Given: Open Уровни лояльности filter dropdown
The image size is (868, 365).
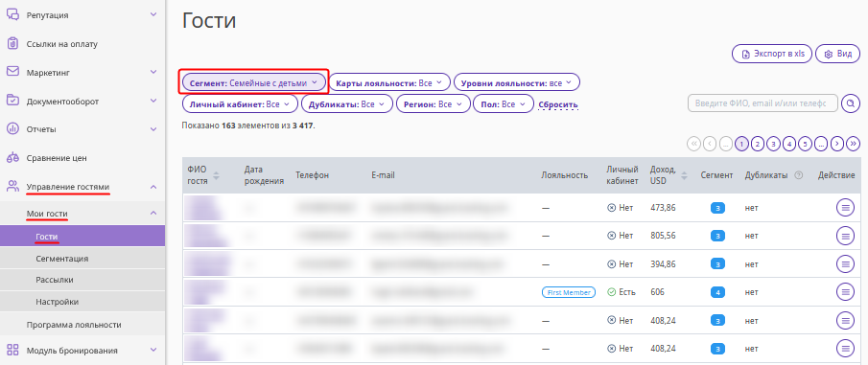Looking at the screenshot, I should [x=516, y=82].
